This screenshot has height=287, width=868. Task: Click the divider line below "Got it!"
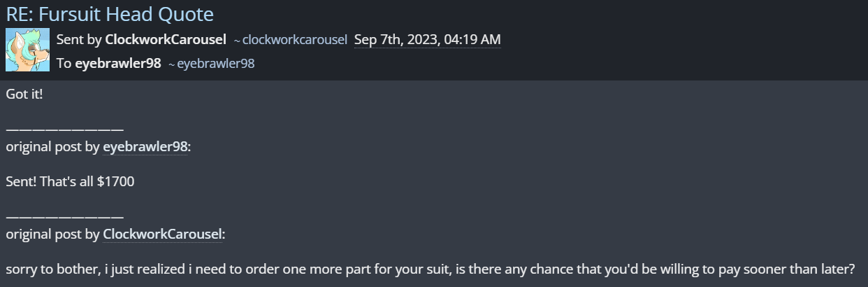point(65,129)
